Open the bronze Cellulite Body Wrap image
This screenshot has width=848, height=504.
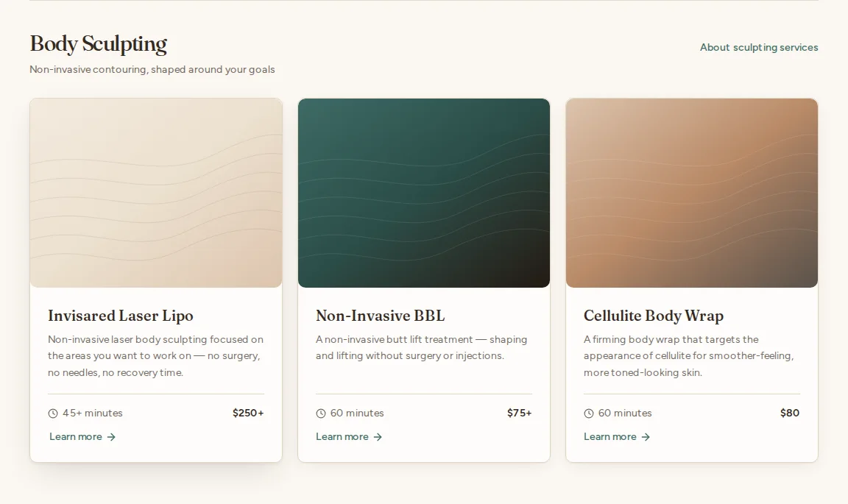pyautogui.click(x=692, y=193)
